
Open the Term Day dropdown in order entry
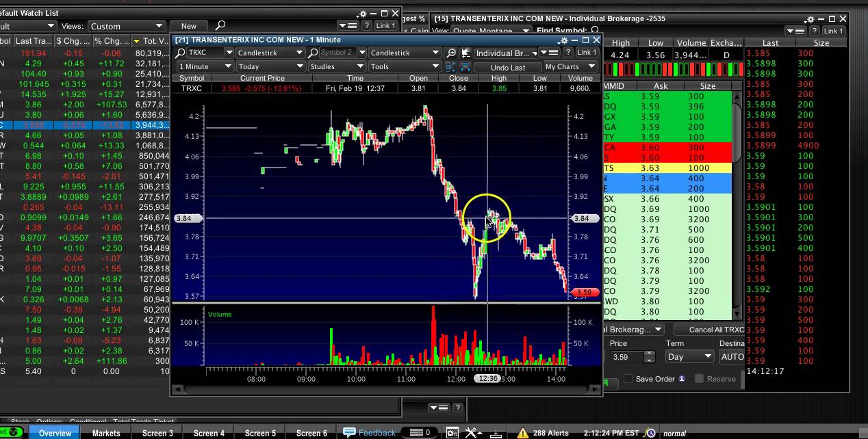pos(689,356)
